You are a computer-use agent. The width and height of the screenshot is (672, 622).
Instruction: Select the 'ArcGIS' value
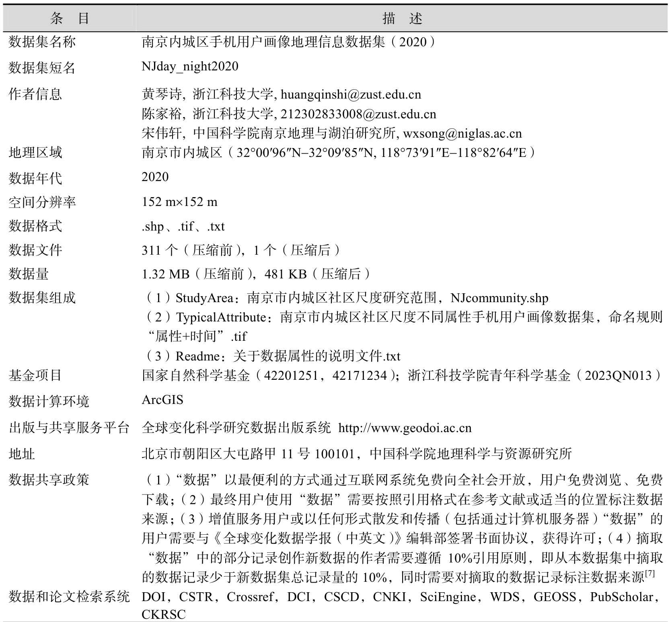(162, 400)
